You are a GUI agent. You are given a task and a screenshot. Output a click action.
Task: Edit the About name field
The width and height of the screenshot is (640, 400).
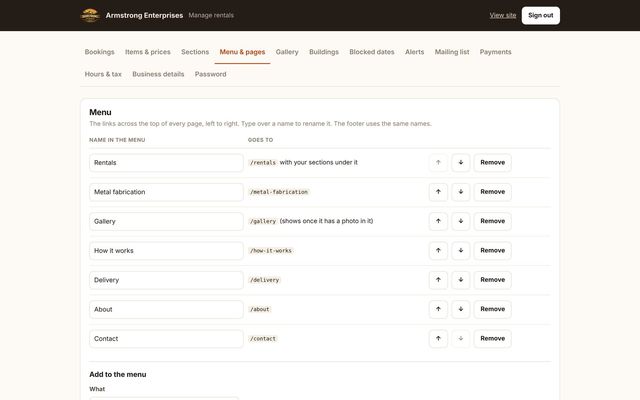point(166,309)
